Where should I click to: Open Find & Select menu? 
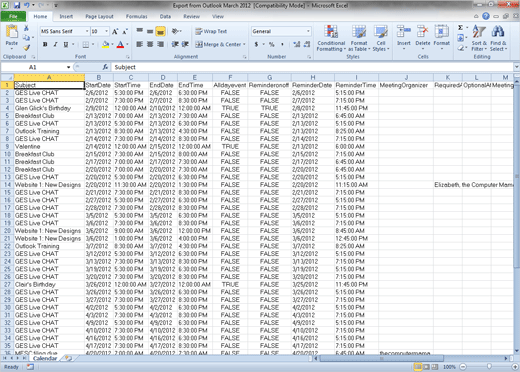point(498,38)
